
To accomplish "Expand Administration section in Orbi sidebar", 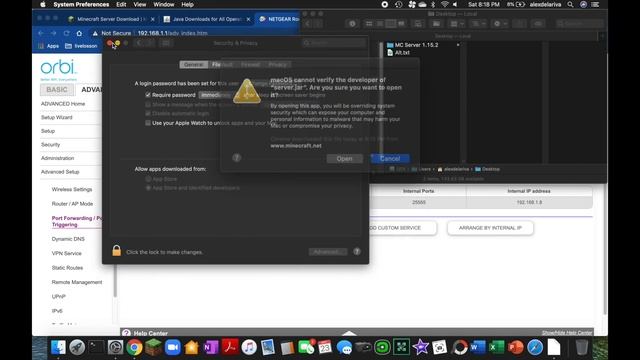I will pos(58,158).
